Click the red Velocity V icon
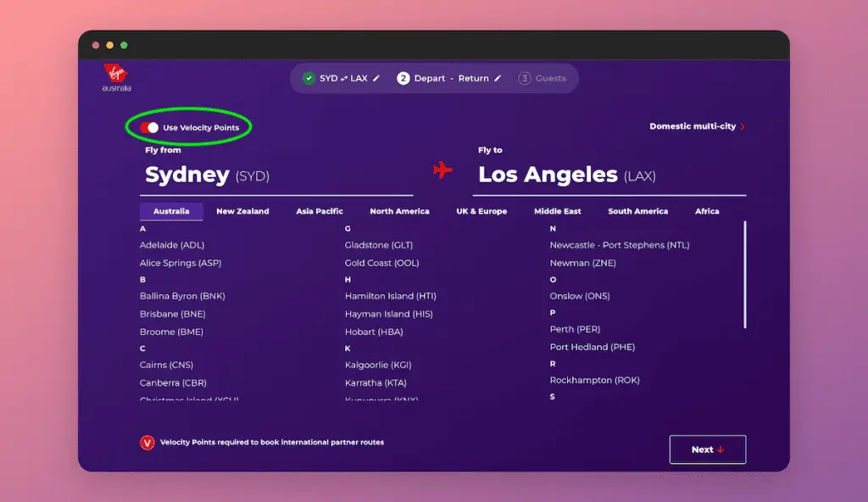This screenshot has width=868, height=502. pyautogui.click(x=147, y=443)
